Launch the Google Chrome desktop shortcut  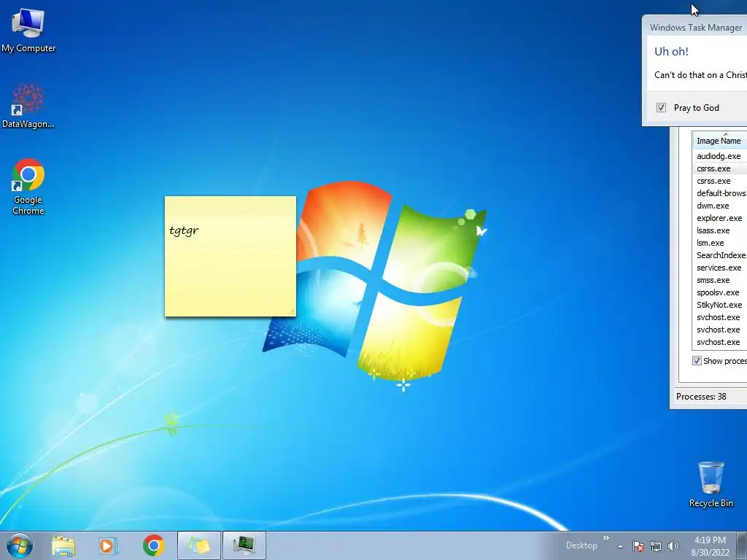[28, 186]
